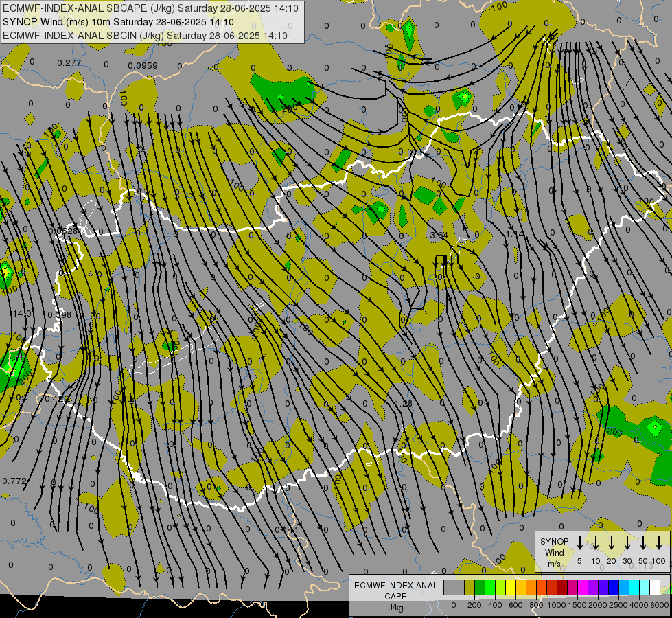This screenshot has height=618, width=672.
Task: Pick the deep blue CAPE legend swatch
Action: [614, 587]
